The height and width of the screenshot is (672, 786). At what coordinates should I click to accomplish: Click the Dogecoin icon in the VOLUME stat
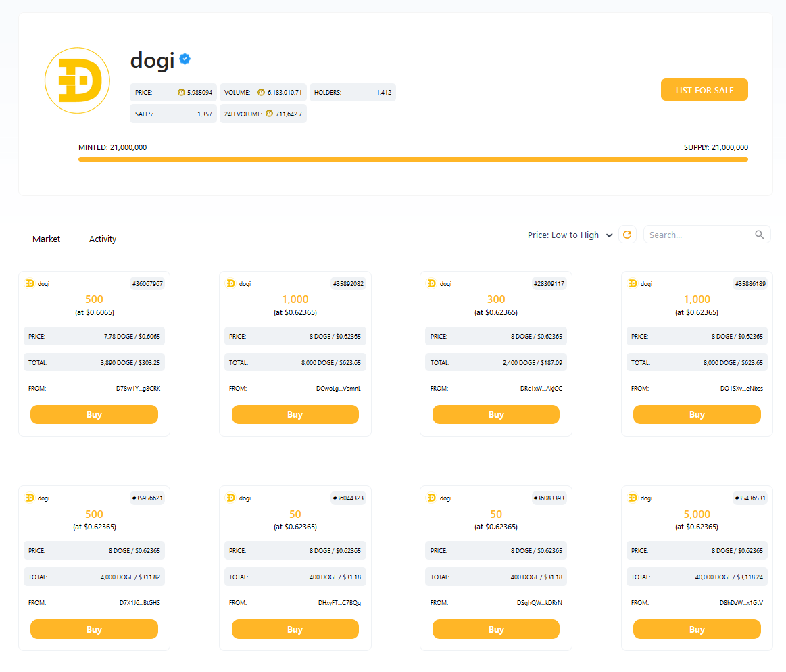click(x=261, y=93)
